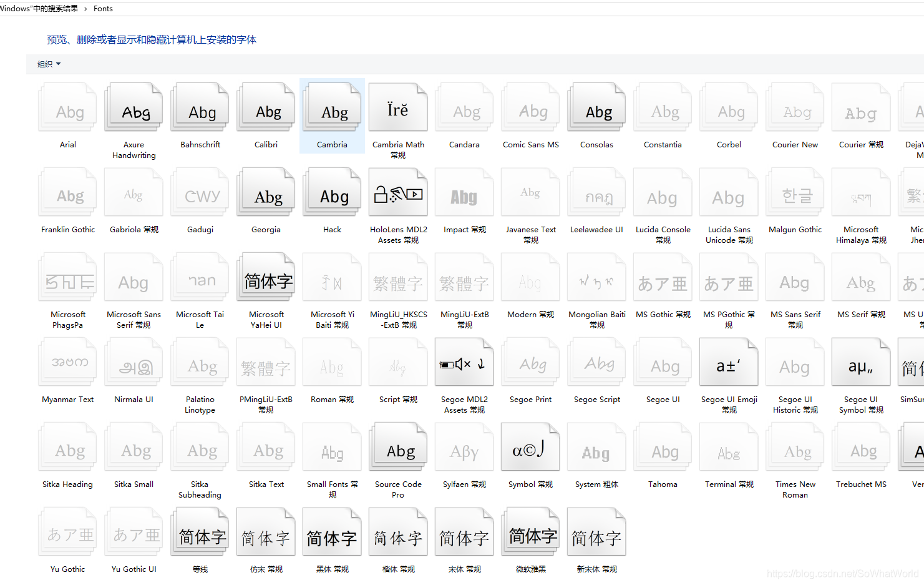Select the Fonts breadcrumb item

pos(103,9)
